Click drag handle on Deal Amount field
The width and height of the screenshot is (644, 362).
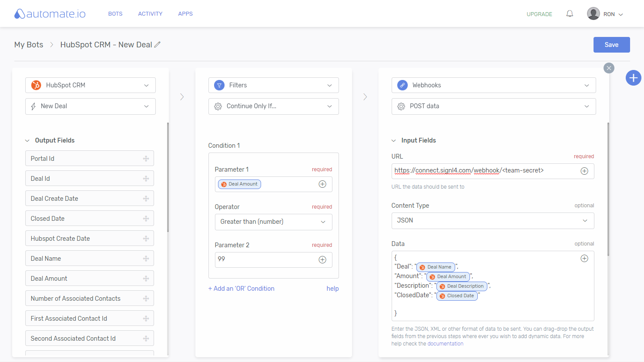(x=146, y=279)
